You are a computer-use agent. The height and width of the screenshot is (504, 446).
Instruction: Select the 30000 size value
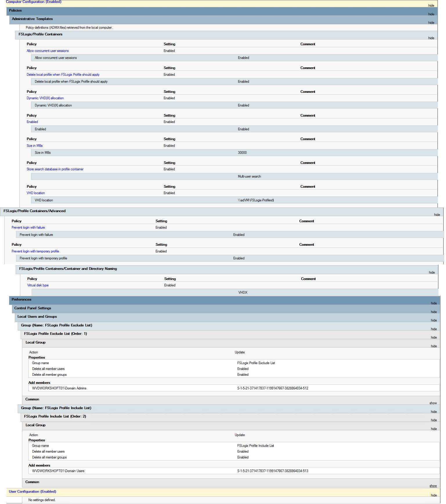coord(242,153)
